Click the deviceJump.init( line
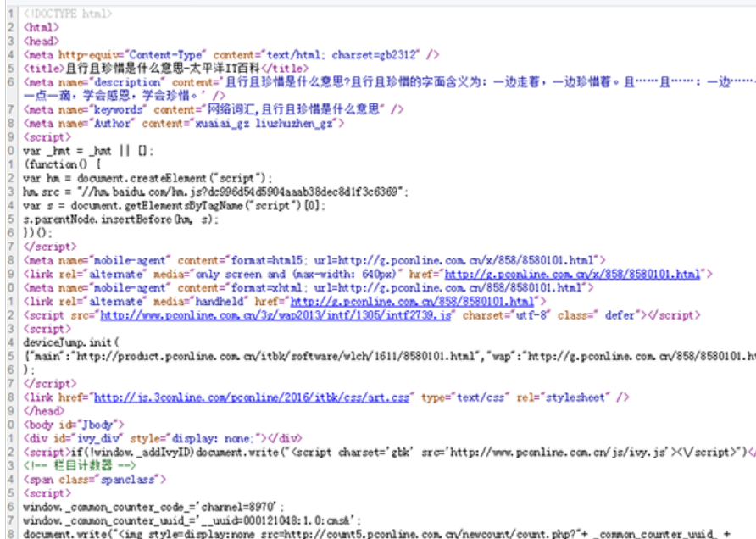The image size is (756, 539). click(x=72, y=342)
